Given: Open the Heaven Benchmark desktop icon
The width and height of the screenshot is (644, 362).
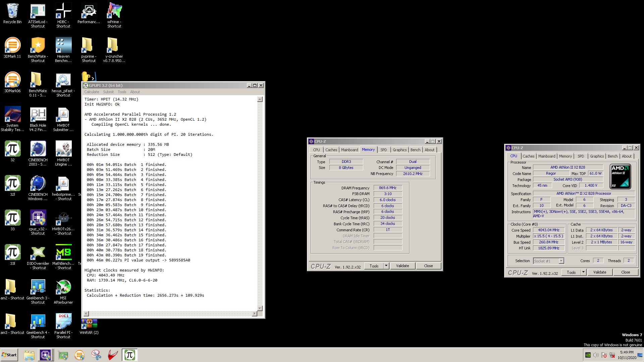Looking at the screenshot, I should [63, 50].
